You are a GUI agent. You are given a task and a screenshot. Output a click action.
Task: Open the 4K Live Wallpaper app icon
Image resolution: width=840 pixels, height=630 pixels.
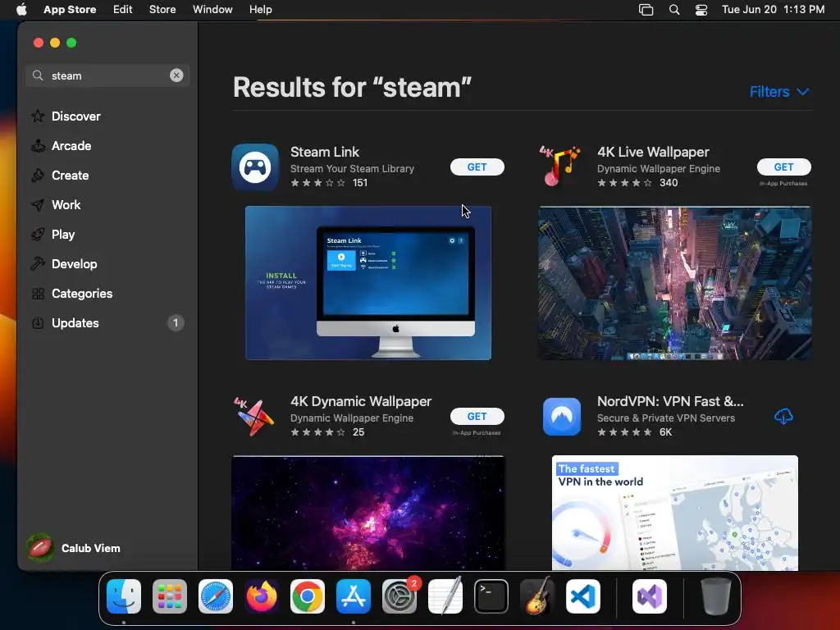point(560,166)
